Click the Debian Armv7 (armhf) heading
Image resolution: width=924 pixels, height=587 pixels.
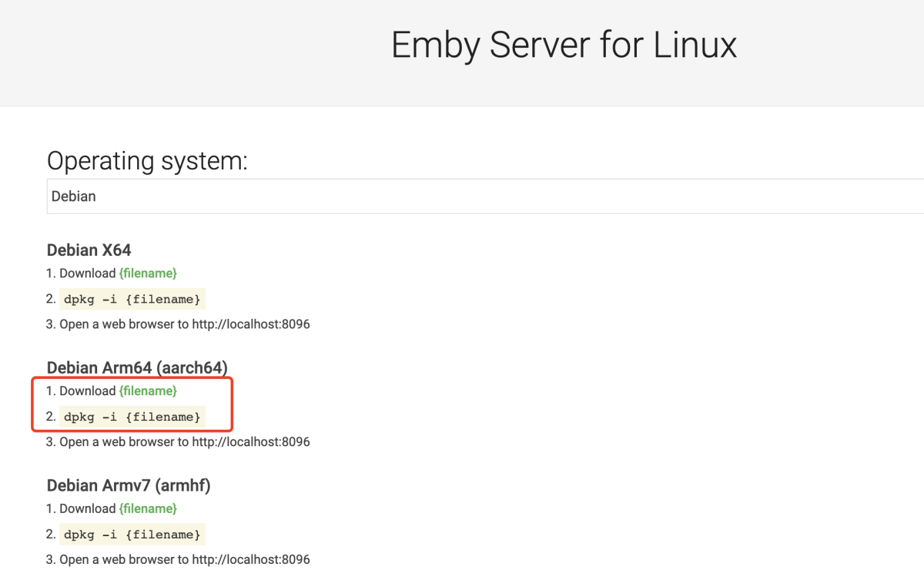point(129,485)
